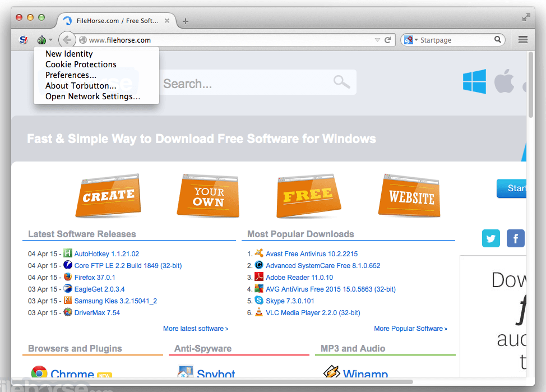Viewport: 546px width, 392px height.
Task: Open Browsers and Plugins category heading
Action: pyautogui.click(x=75, y=348)
